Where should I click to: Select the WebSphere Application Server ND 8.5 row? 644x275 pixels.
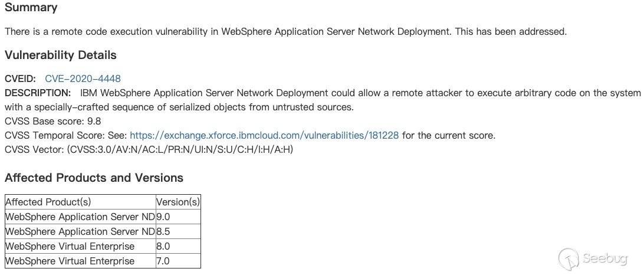pyautogui.click(x=80, y=231)
